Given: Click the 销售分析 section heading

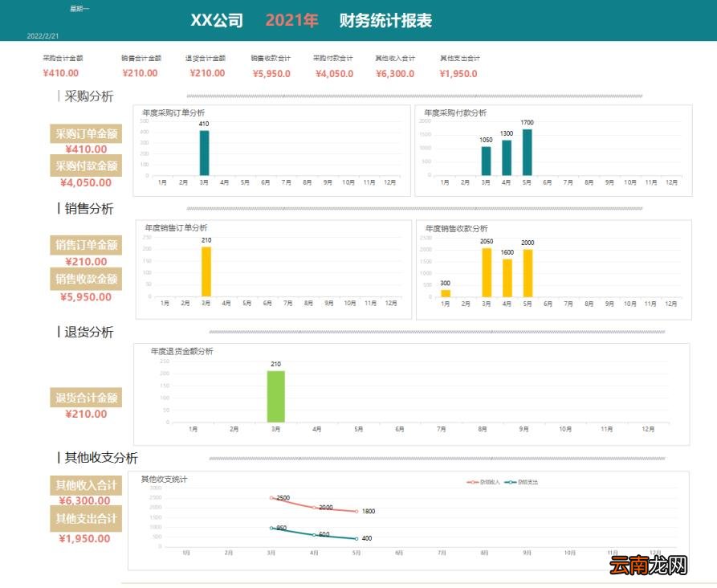Looking at the screenshot, I should [x=88, y=209].
